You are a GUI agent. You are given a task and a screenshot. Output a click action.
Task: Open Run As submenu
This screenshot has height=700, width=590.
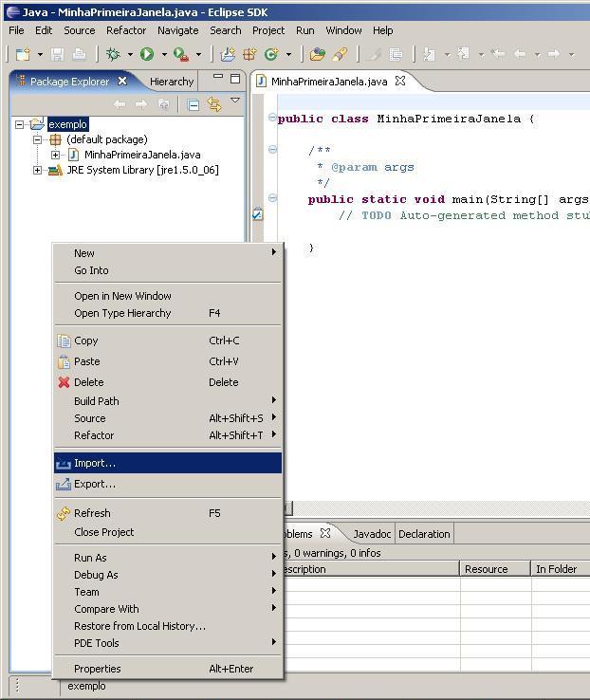(168, 558)
